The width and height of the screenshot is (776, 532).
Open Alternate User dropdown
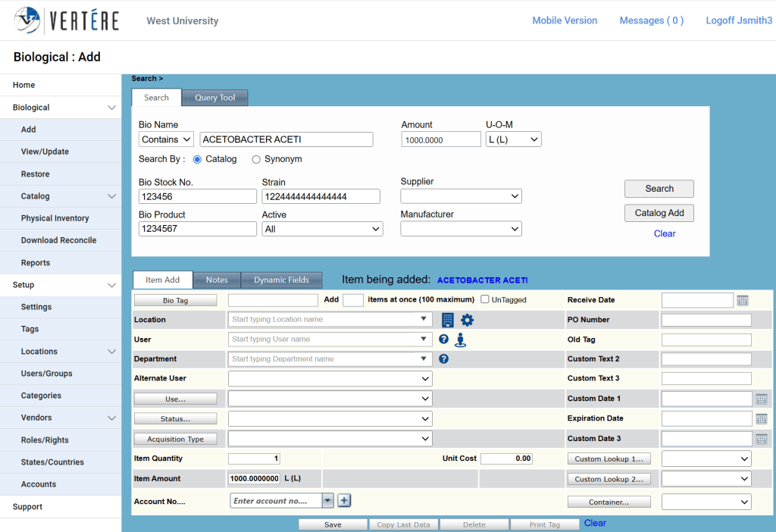(x=330, y=379)
